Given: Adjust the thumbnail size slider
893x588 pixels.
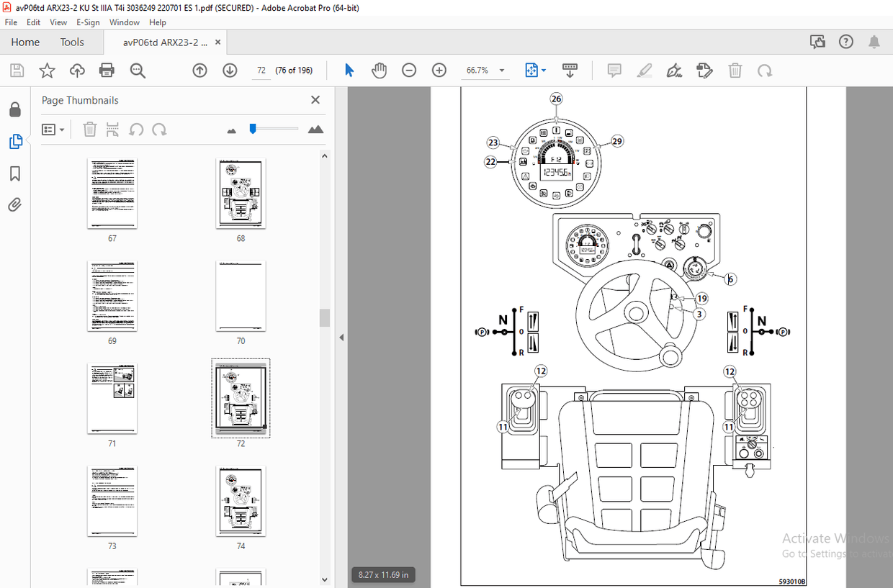Looking at the screenshot, I should pyautogui.click(x=253, y=129).
